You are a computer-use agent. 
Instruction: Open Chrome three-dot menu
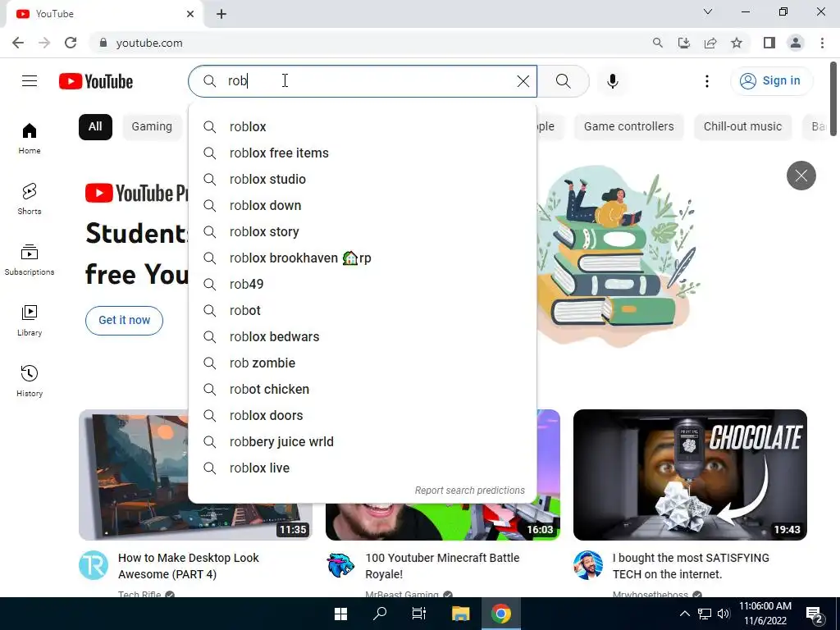click(822, 43)
